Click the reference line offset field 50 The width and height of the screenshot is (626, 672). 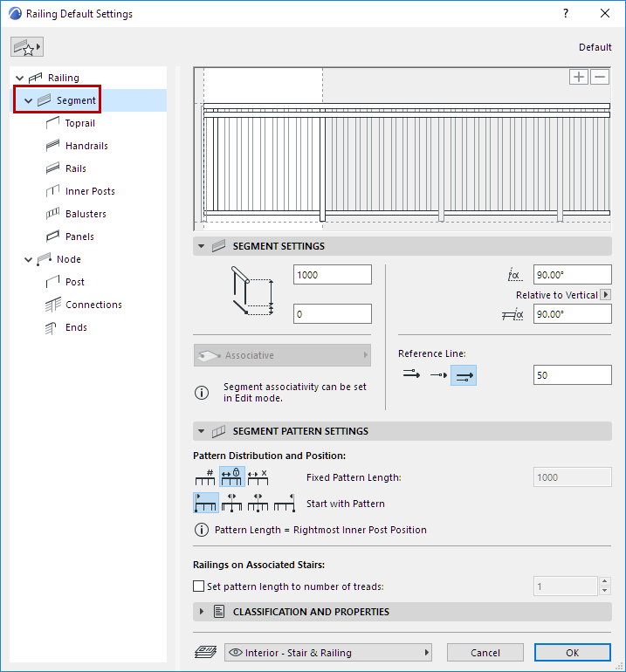click(x=573, y=375)
